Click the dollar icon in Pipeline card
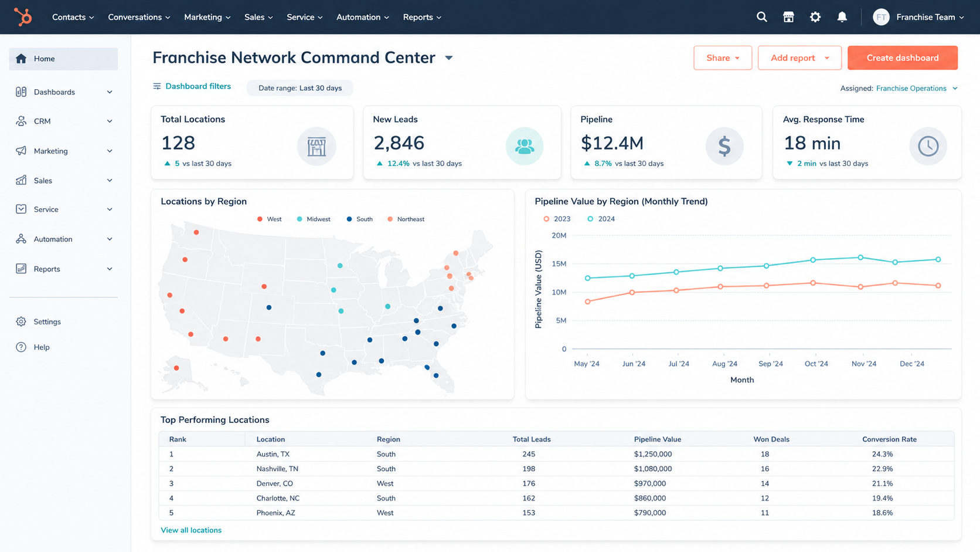This screenshot has width=980, height=552. pyautogui.click(x=724, y=147)
